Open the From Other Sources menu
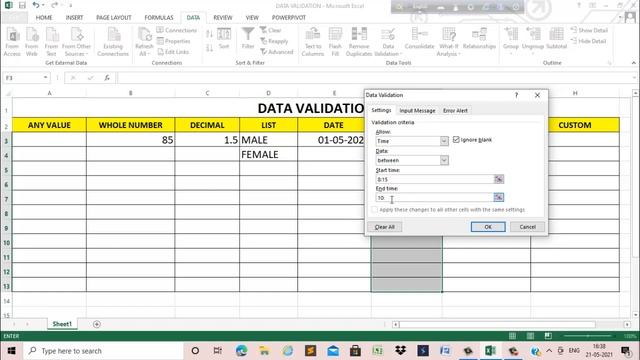 [x=76, y=42]
